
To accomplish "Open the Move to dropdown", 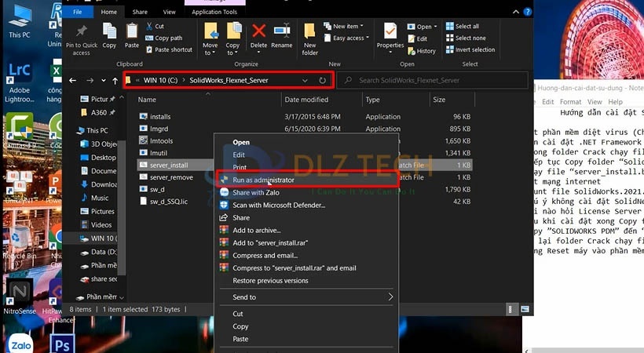I will 210,53.
